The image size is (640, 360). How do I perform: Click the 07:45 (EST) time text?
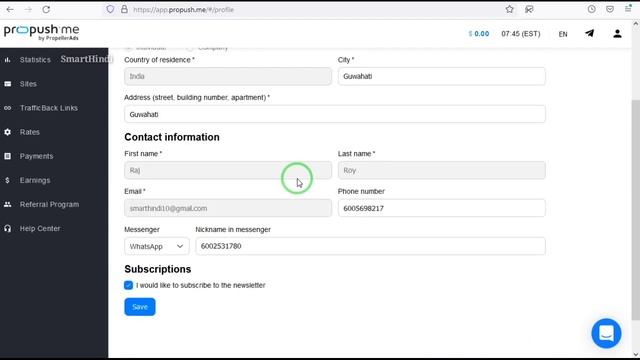click(x=520, y=33)
